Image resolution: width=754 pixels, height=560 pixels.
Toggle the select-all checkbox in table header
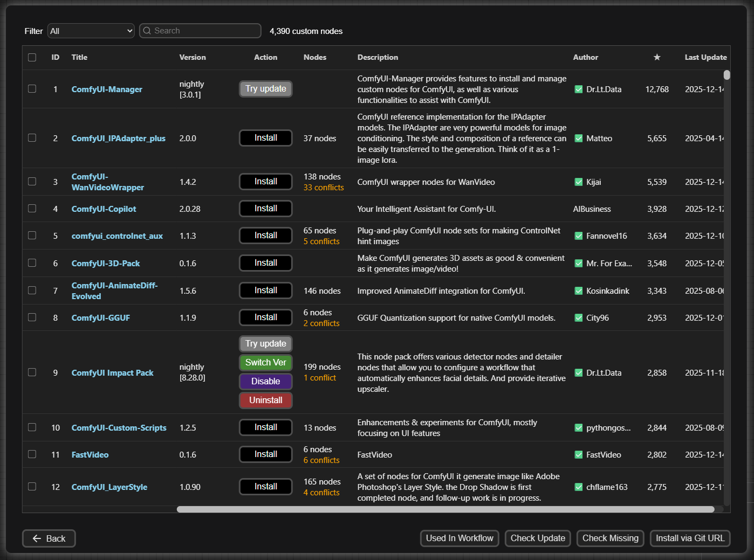click(x=32, y=57)
